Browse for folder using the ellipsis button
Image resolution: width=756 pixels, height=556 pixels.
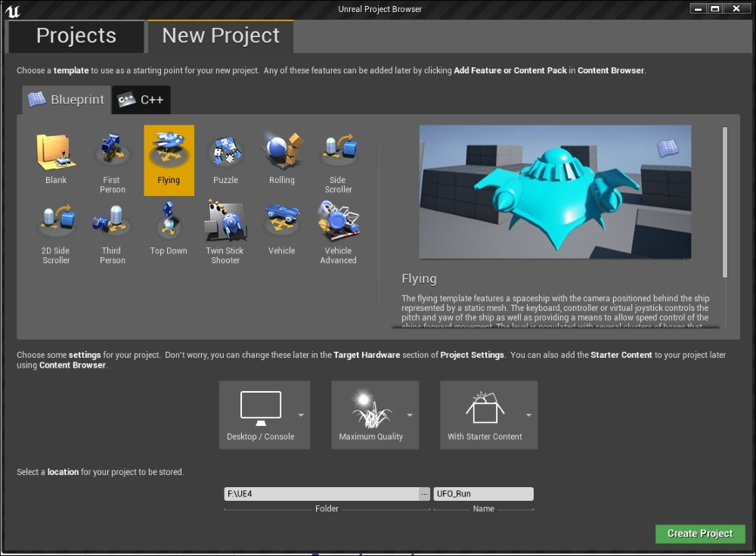click(x=424, y=494)
